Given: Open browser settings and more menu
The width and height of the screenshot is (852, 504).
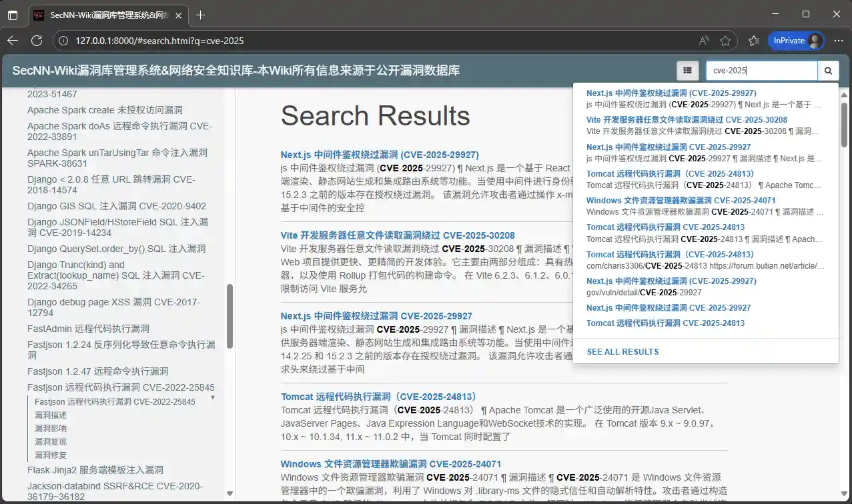Looking at the screenshot, I should [839, 41].
